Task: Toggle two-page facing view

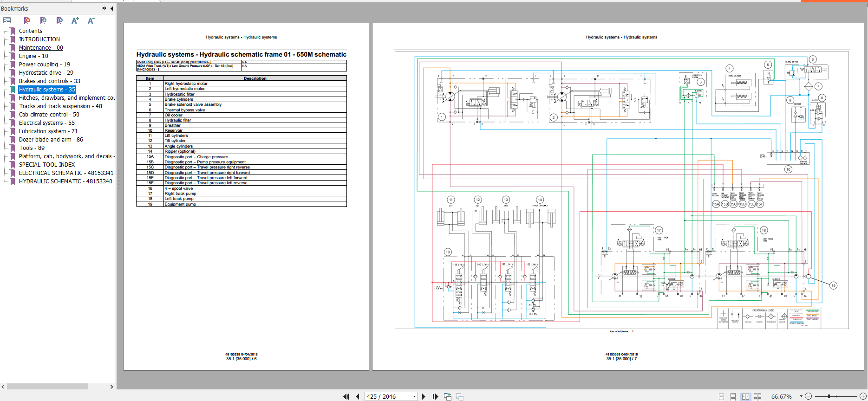Action: (745, 396)
